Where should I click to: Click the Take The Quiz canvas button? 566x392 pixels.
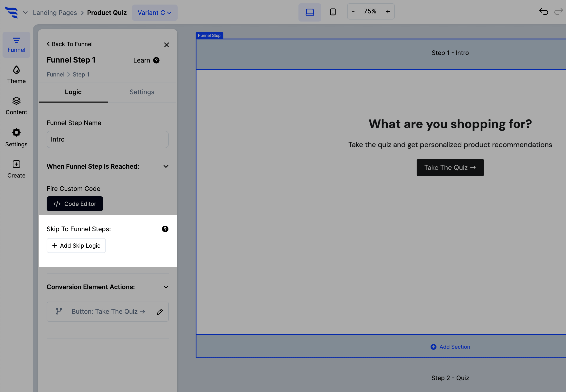(x=450, y=168)
